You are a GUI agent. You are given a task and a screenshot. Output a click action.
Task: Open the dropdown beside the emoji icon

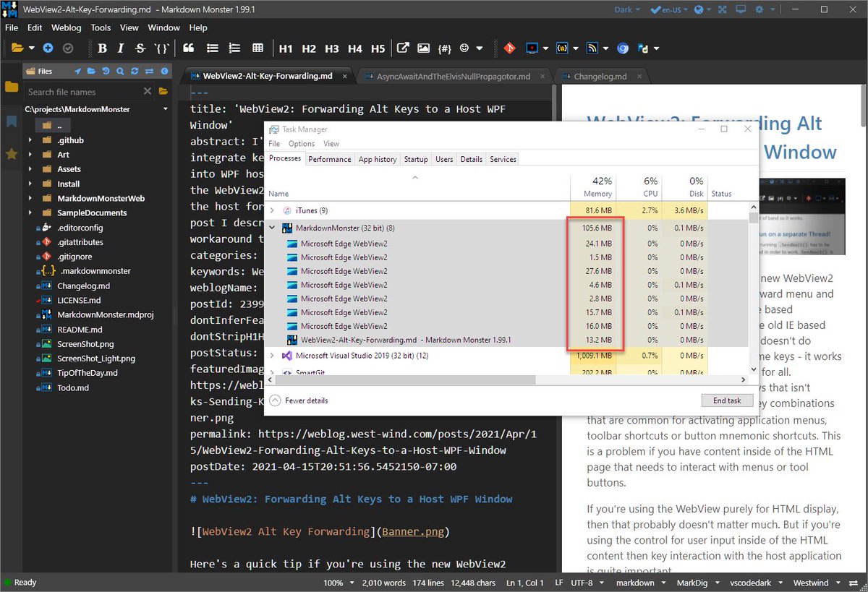coord(480,48)
